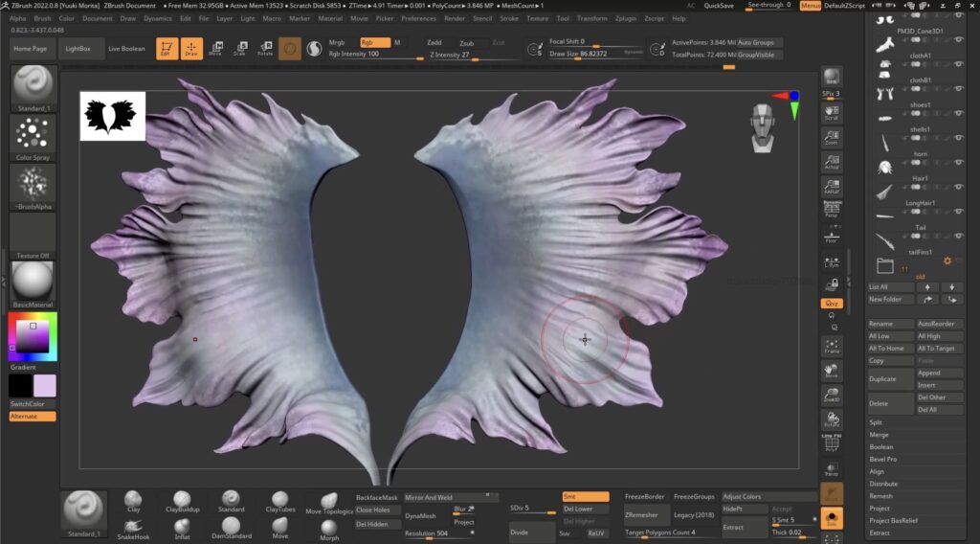Toggle Perspective view with Persp icon

pyautogui.click(x=832, y=210)
